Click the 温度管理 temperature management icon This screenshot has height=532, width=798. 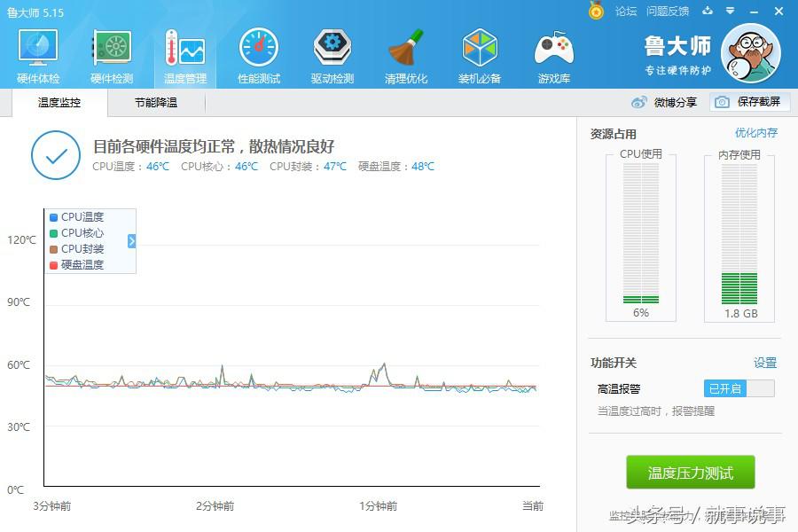[184, 53]
